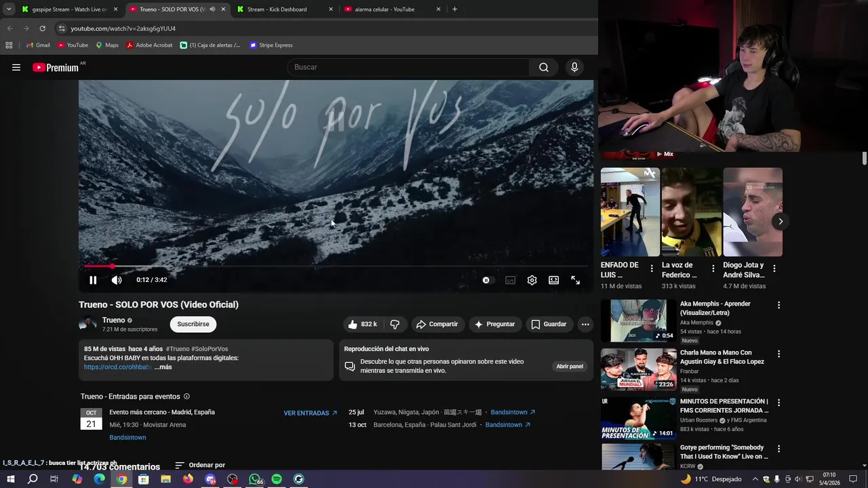The width and height of the screenshot is (868, 488).
Task: Like the video (832 k)
Action: (362, 324)
